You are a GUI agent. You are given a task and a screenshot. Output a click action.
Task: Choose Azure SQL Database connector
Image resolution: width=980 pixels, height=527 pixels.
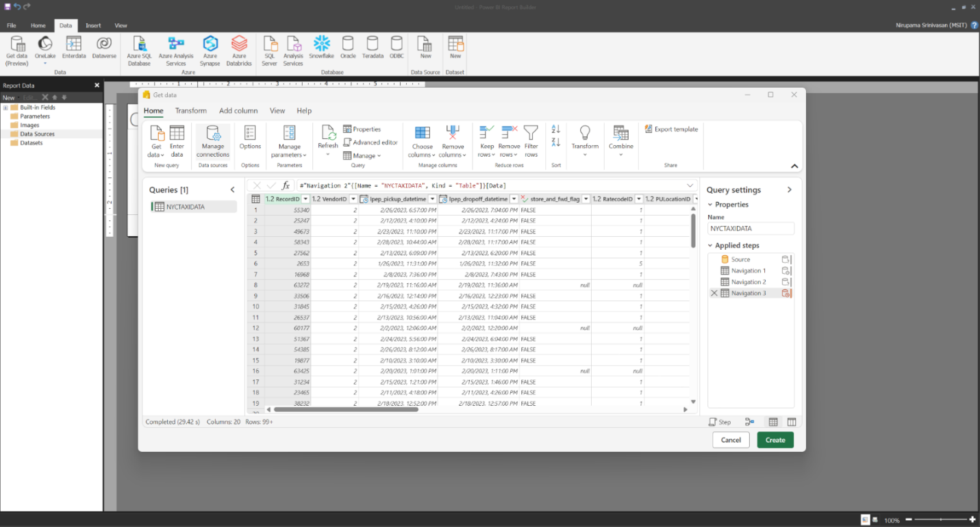(x=139, y=51)
